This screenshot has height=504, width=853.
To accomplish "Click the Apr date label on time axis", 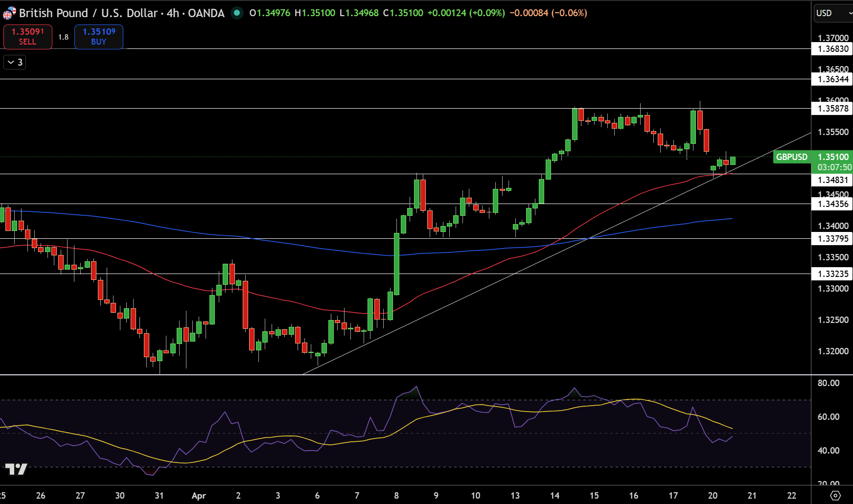I will click(199, 496).
